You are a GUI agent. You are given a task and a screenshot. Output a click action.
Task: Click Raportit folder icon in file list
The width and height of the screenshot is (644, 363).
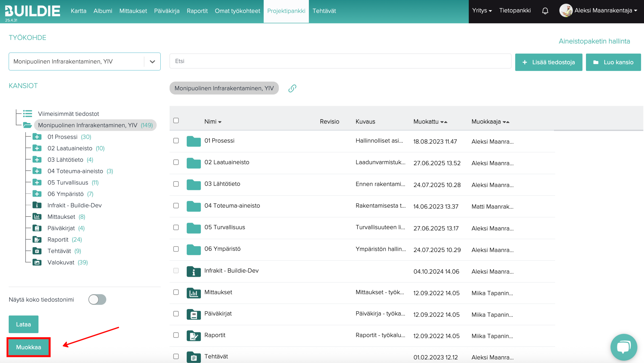click(194, 336)
